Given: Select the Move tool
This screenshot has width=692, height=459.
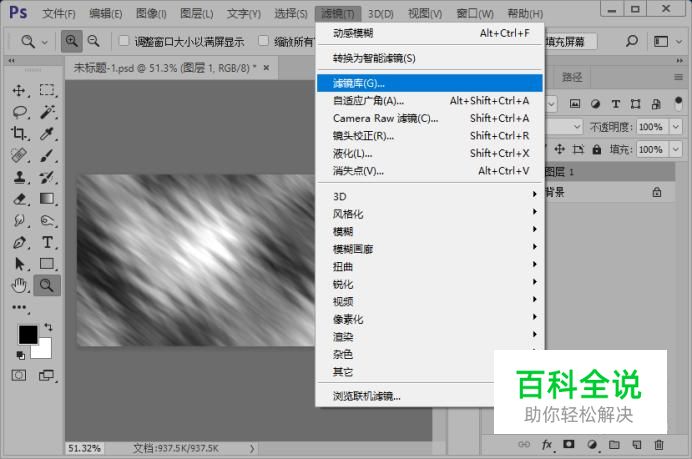Looking at the screenshot, I should click(19, 90).
